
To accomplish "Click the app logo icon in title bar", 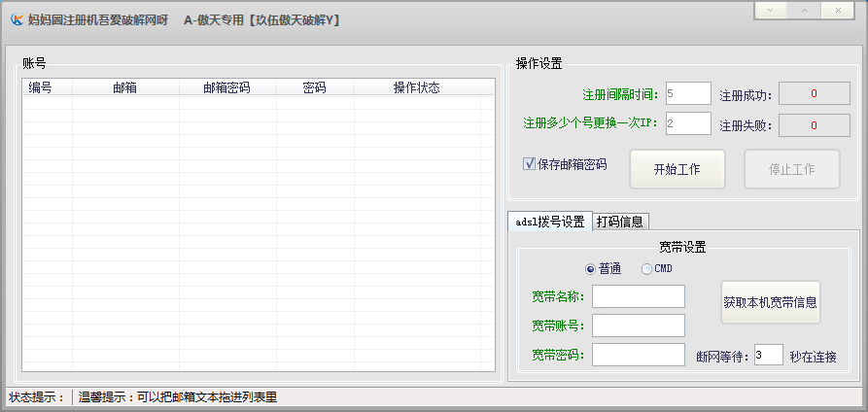I will click(17, 19).
